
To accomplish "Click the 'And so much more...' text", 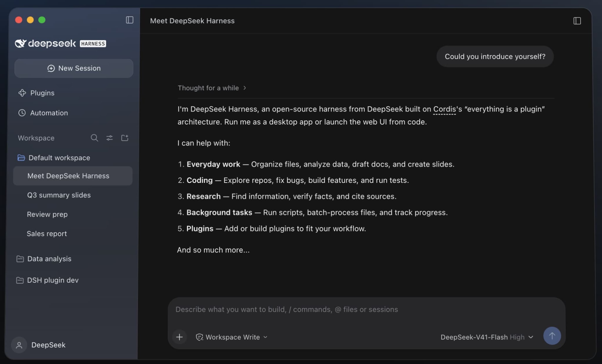I will click(213, 250).
